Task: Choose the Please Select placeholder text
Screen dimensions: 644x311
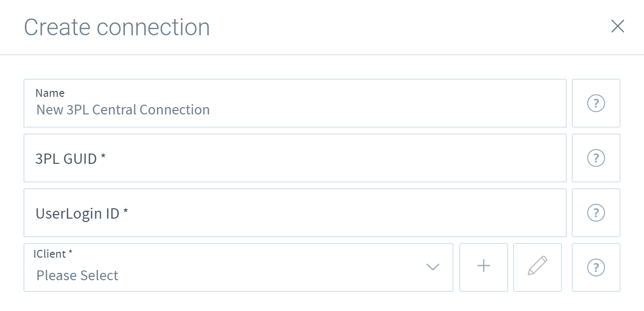Action: 78,275
